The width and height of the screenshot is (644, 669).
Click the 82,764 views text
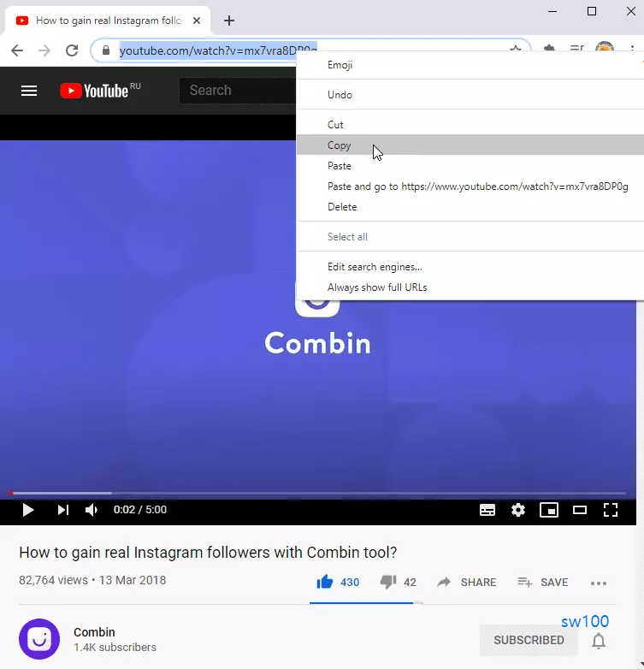tap(53, 580)
